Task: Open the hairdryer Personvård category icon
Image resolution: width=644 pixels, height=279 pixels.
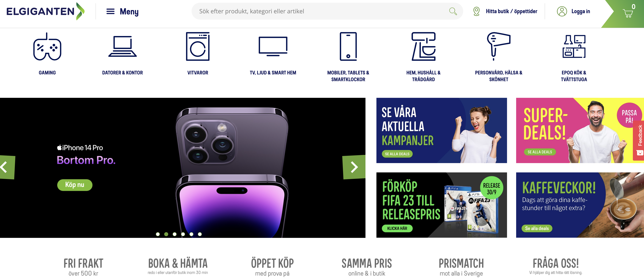Action: [498, 47]
